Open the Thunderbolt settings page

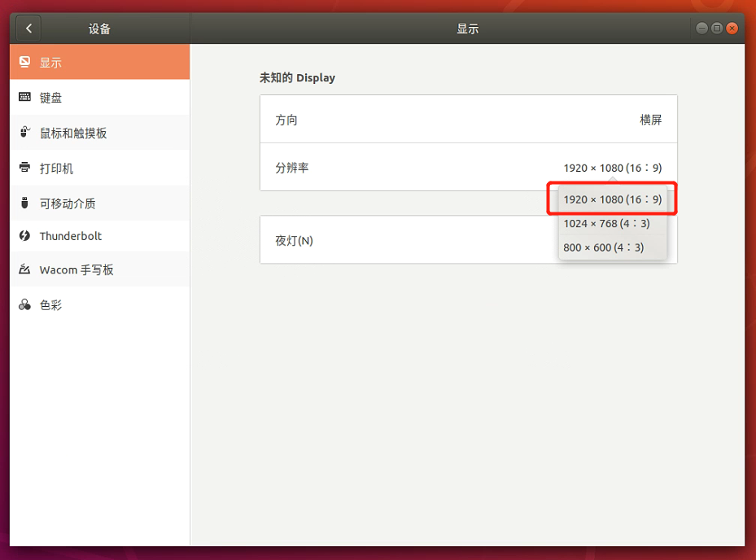100,236
